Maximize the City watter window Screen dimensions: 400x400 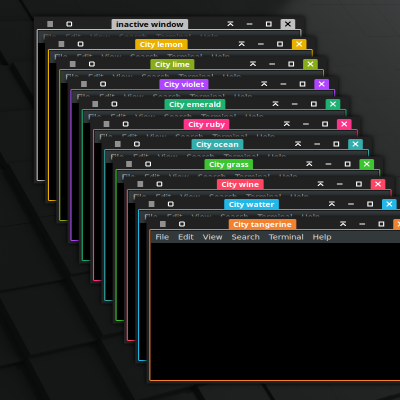point(370,204)
